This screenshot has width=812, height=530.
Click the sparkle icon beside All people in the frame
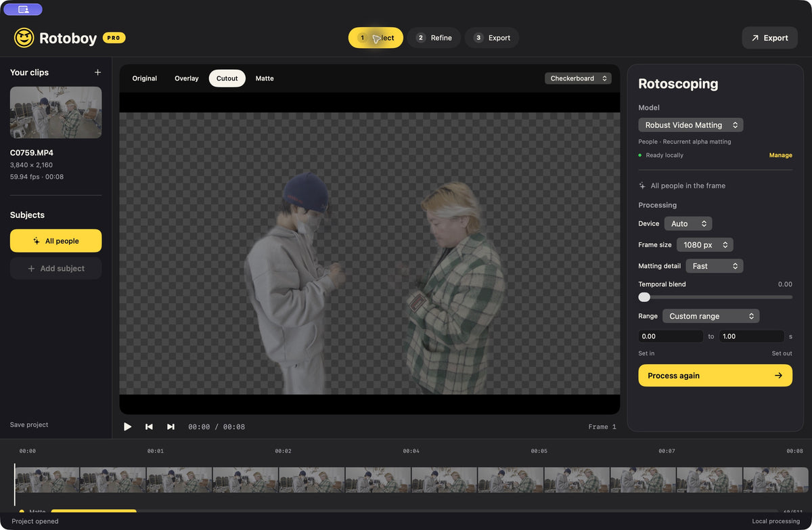point(642,185)
